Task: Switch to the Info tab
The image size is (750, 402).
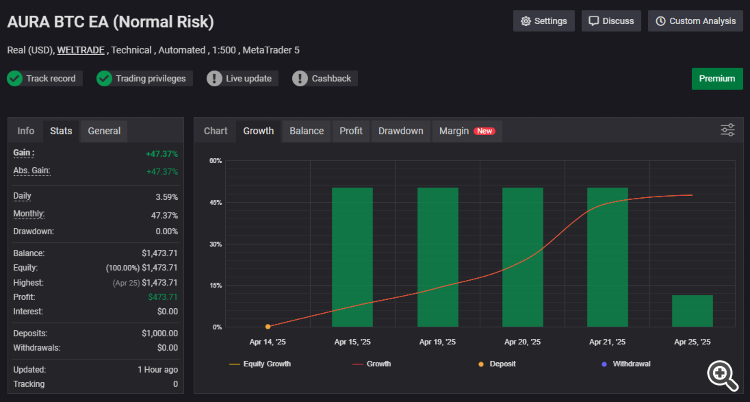Action: tap(26, 130)
